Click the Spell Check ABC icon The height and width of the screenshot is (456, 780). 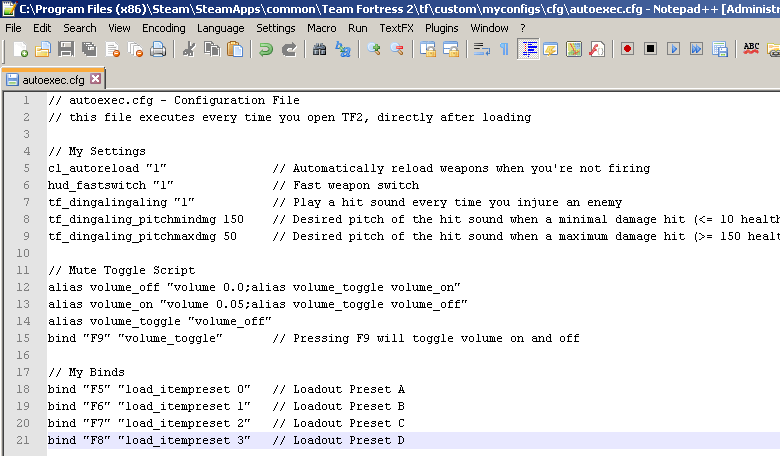[x=751, y=49]
